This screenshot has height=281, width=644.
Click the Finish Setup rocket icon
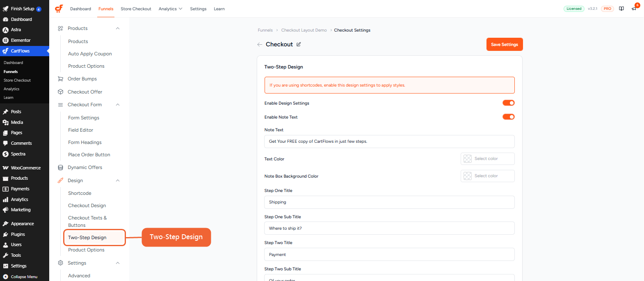tap(5, 9)
